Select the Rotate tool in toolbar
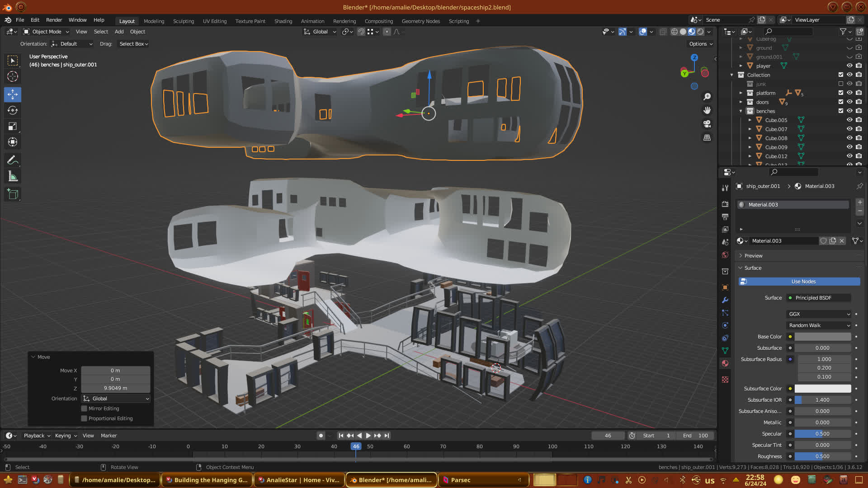Screen dimensions: 868x488 coord(13,110)
